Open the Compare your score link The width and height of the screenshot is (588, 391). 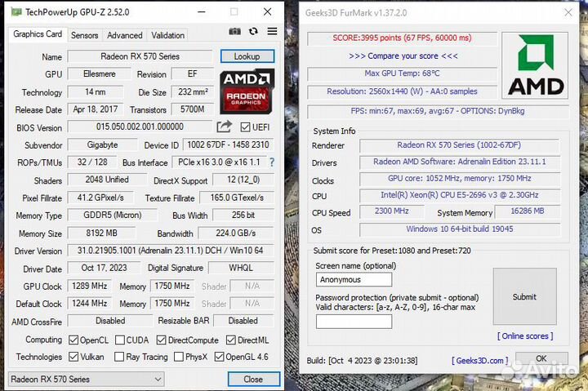(403, 56)
